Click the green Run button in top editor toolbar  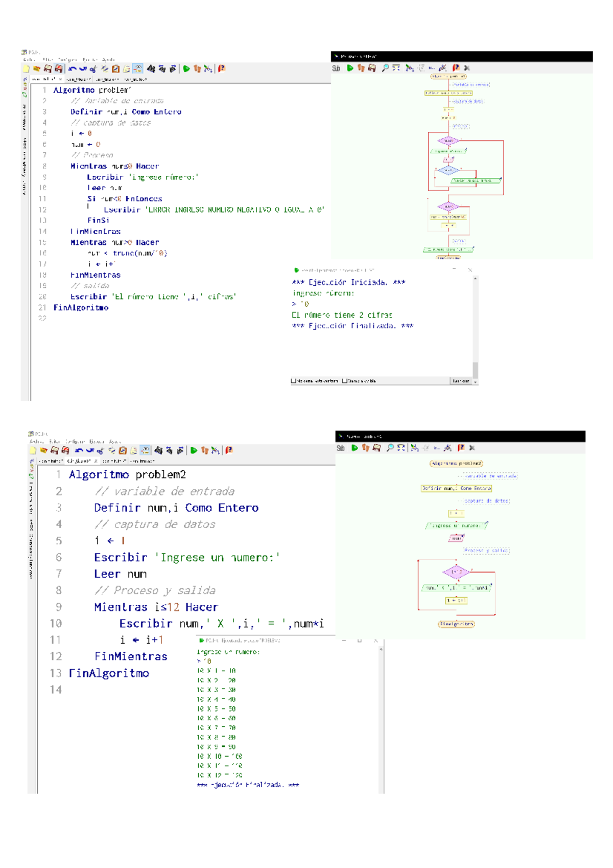point(186,68)
